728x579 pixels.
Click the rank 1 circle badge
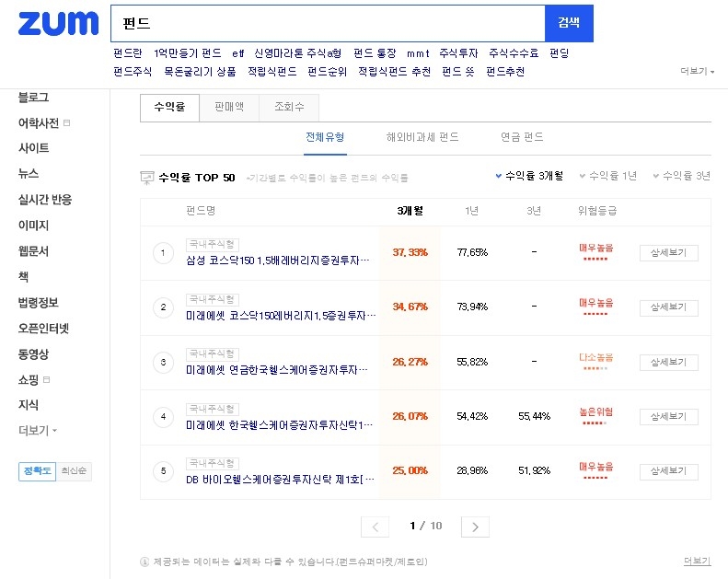(x=163, y=253)
